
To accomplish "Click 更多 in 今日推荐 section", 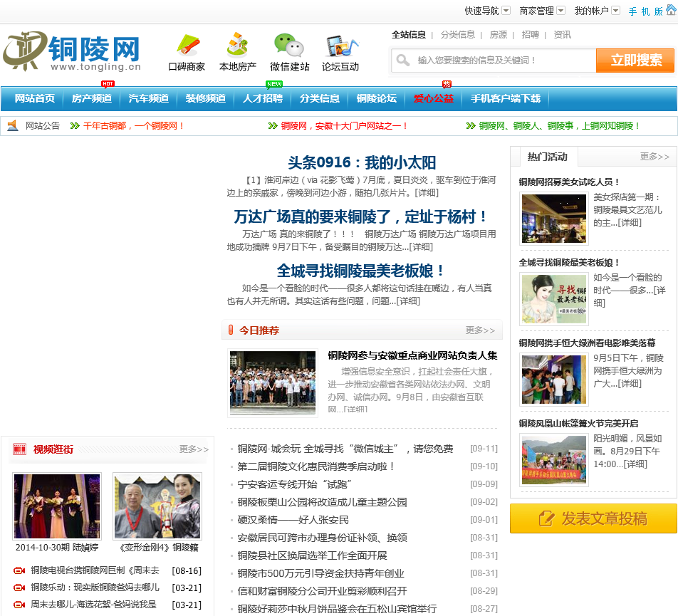I will point(480,330).
